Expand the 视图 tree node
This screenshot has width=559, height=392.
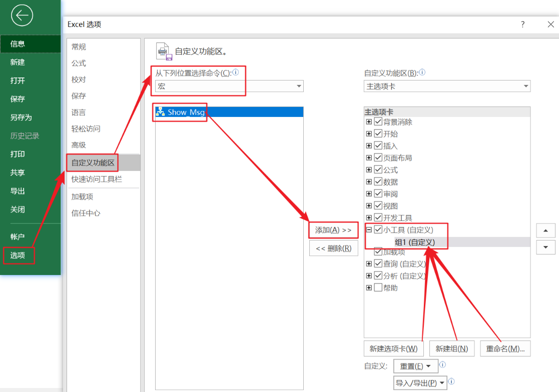point(369,206)
